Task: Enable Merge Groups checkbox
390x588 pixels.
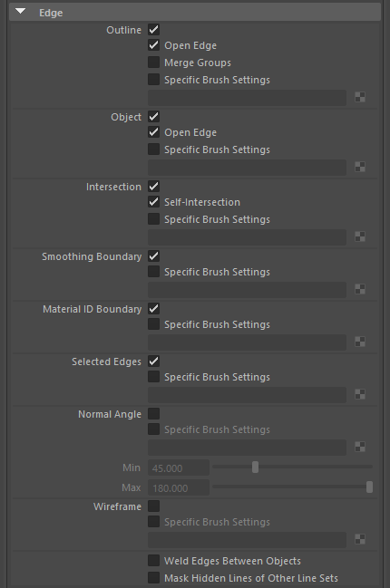Action: pyautogui.click(x=153, y=63)
